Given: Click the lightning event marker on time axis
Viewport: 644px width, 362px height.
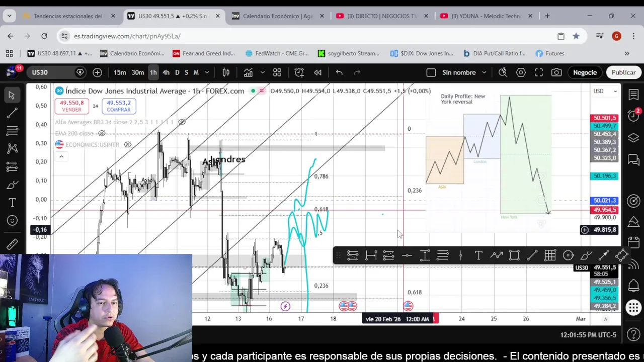Looking at the screenshot, I should (x=285, y=306).
